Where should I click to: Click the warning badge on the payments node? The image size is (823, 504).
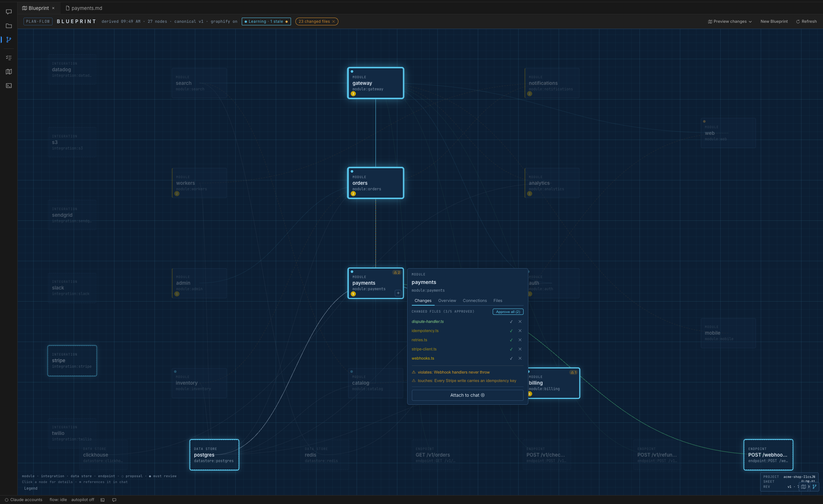click(397, 273)
